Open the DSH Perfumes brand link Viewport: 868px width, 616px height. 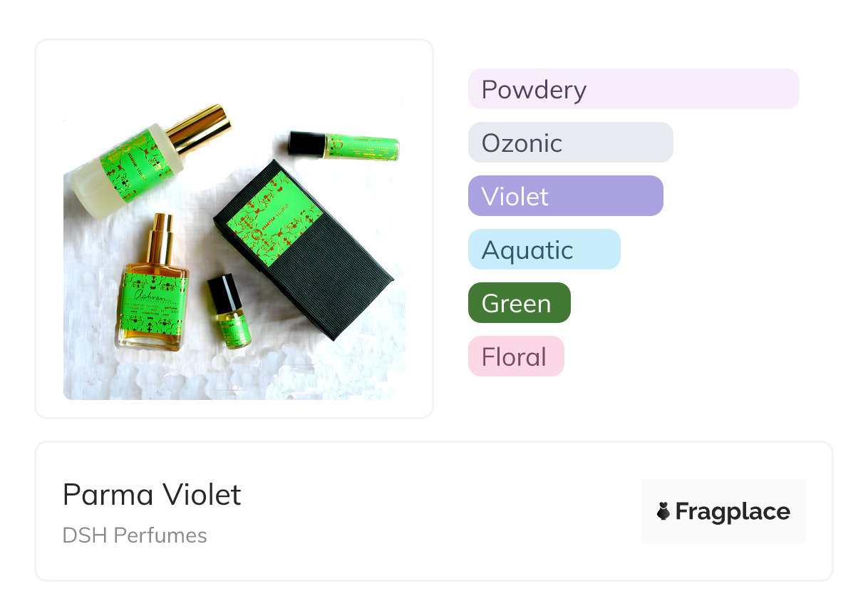click(135, 535)
